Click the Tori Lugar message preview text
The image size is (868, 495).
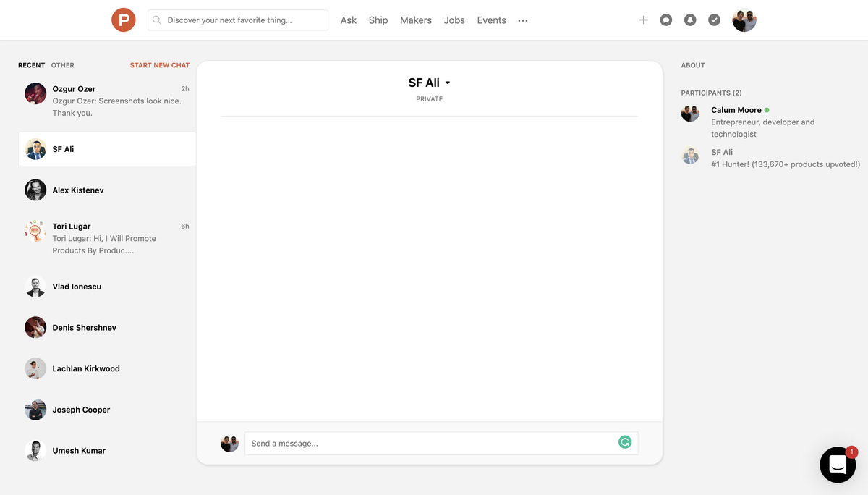(x=104, y=245)
